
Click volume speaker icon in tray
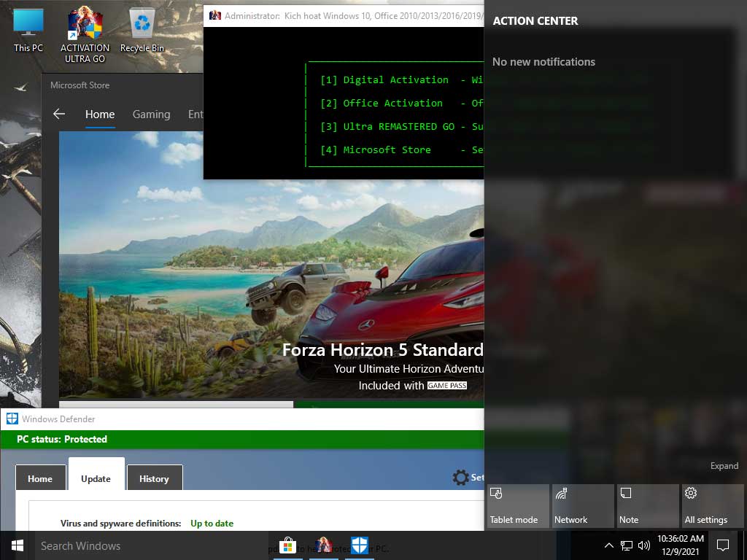click(x=644, y=545)
